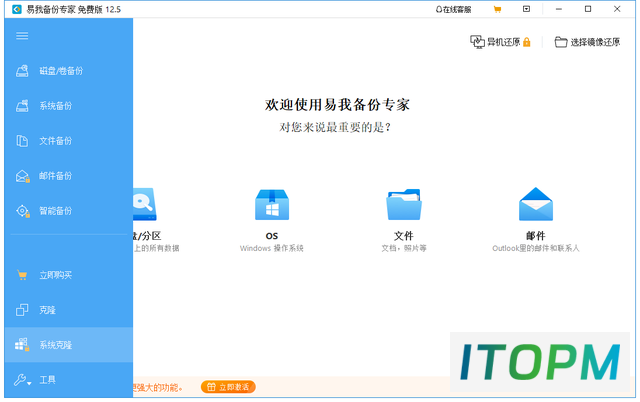Select the 邮件 envelope large icon
The width and height of the screenshot is (640, 402).
click(536, 204)
